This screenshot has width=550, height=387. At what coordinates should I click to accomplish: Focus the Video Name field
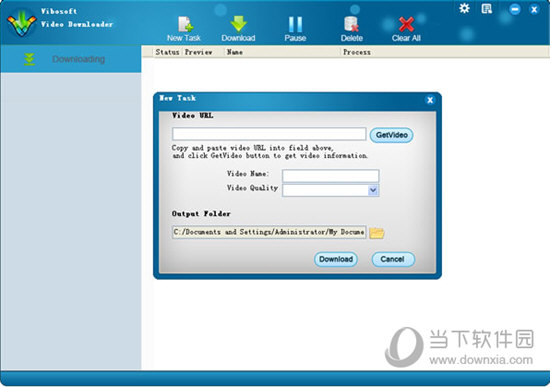[330, 175]
